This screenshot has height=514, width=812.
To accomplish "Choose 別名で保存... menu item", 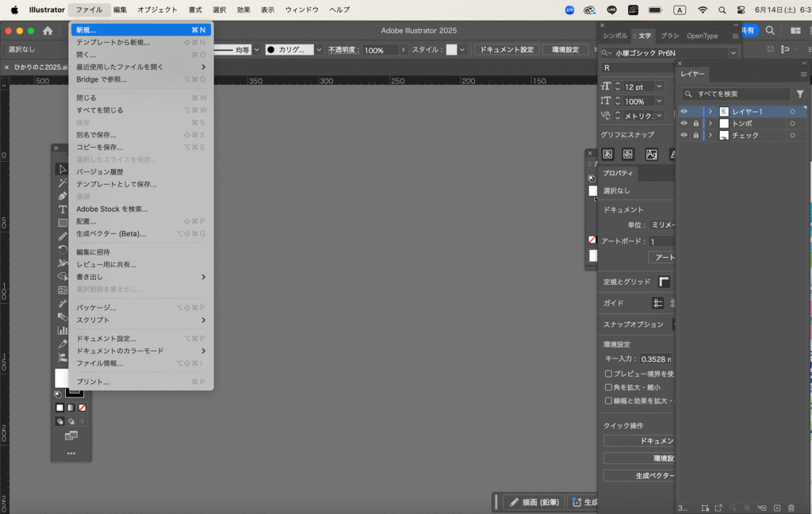I will click(x=141, y=135).
